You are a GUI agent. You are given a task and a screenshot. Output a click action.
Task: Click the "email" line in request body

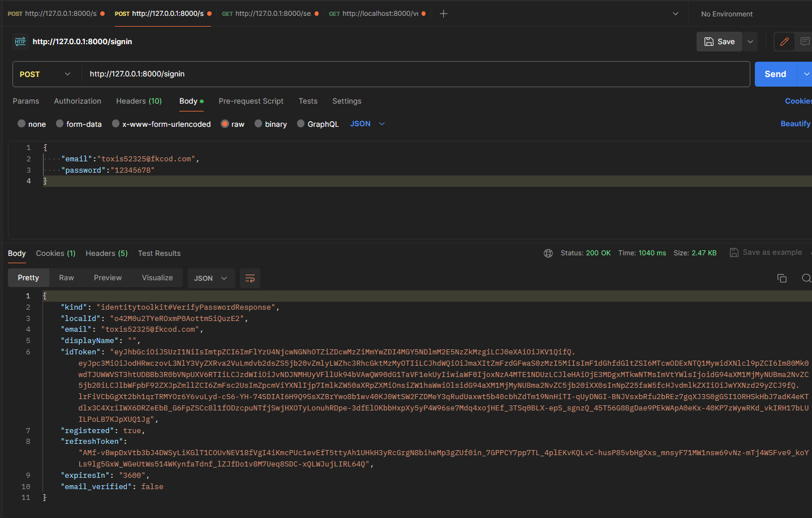coord(130,159)
